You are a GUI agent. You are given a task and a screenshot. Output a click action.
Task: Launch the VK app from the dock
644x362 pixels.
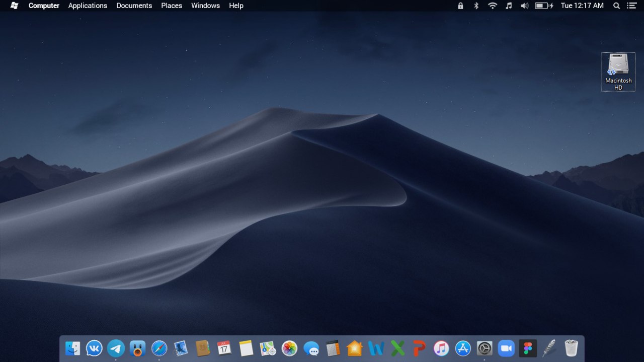click(94, 348)
